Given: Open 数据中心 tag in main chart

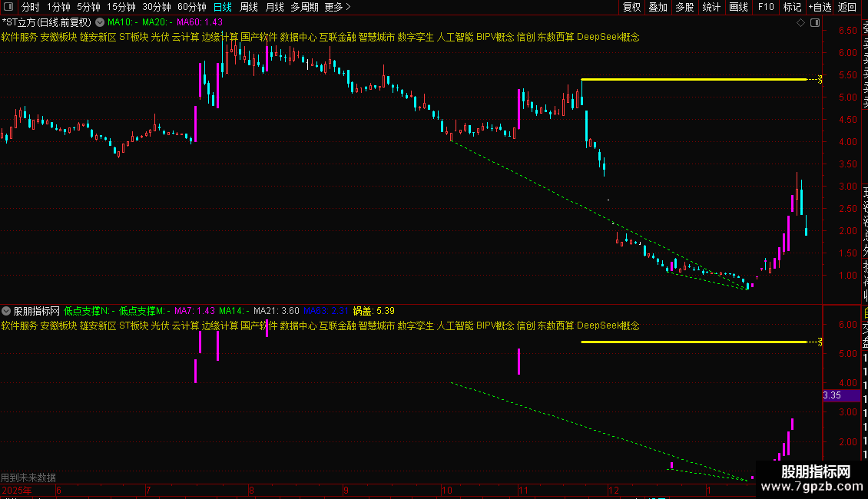Looking at the screenshot, I should tap(298, 37).
